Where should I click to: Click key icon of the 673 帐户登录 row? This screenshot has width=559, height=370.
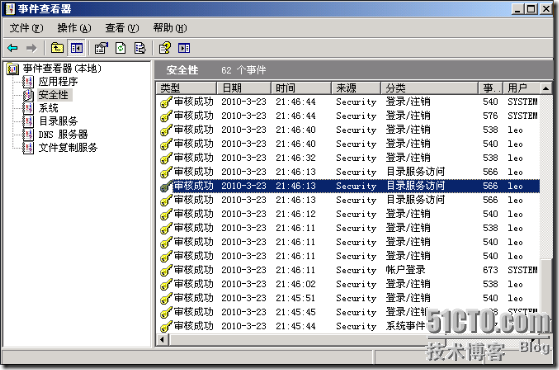pyautogui.click(x=166, y=270)
